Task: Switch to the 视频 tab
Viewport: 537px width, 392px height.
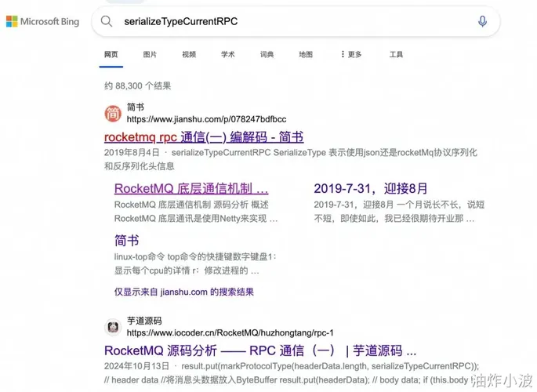Action: [x=189, y=54]
